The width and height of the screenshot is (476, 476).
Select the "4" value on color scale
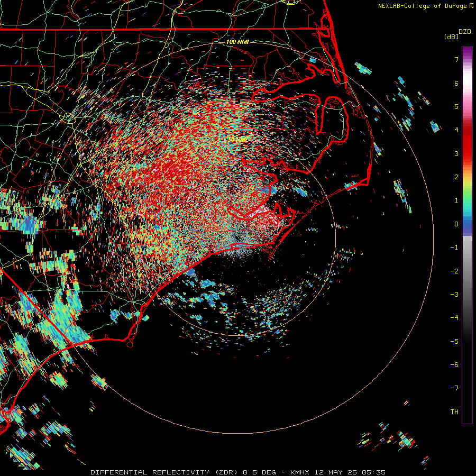(456, 130)
